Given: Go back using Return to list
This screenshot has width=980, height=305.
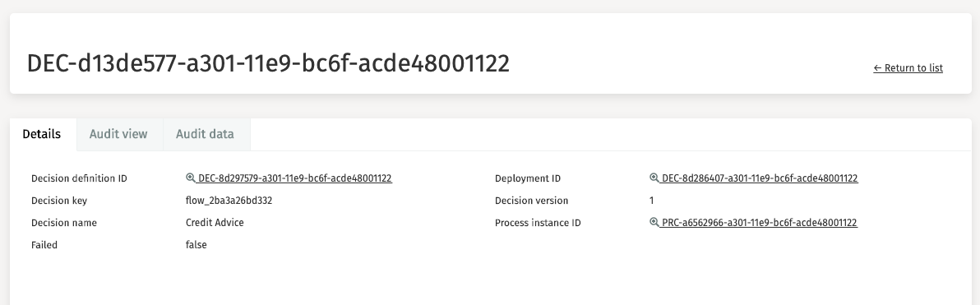Looking at the screenshot, I should click(x=908, y=68).
